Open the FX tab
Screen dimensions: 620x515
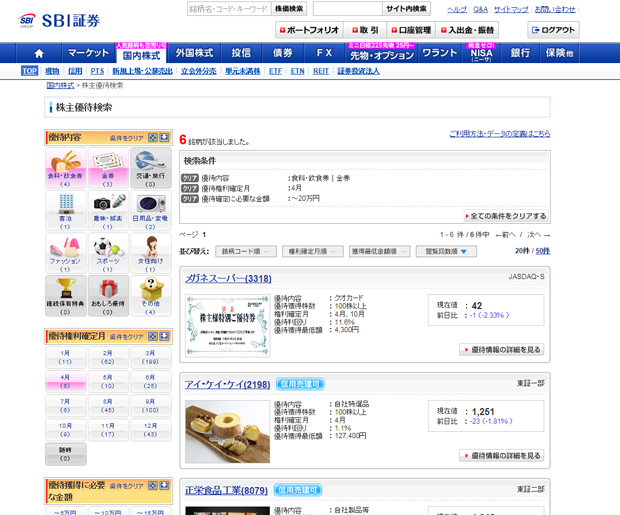coord(324,53)
